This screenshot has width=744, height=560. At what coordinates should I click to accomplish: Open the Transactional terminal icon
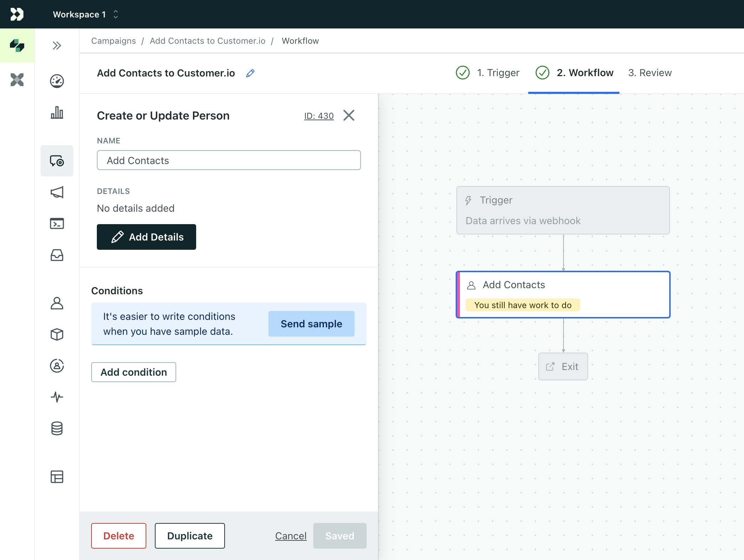coord(57,223)
